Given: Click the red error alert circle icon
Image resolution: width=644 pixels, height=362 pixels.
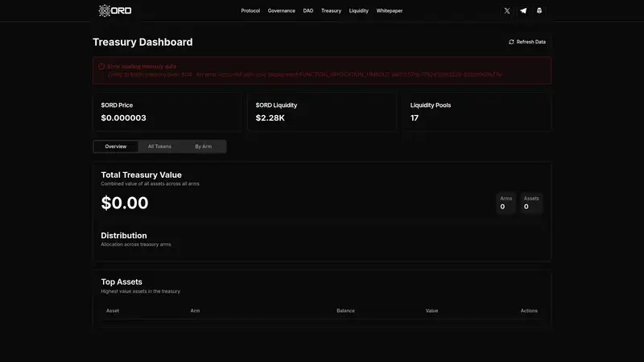Looking at the screenshot, I should (x=101, y=67).
